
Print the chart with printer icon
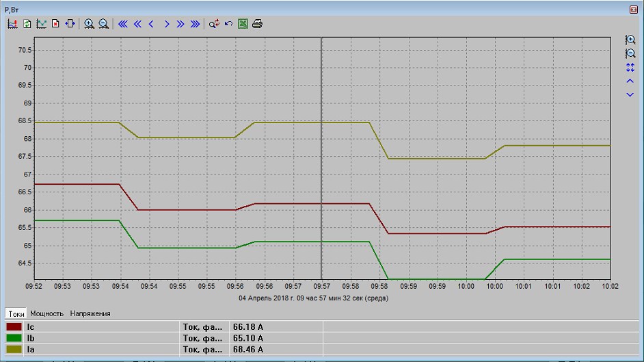pos(257,24)
